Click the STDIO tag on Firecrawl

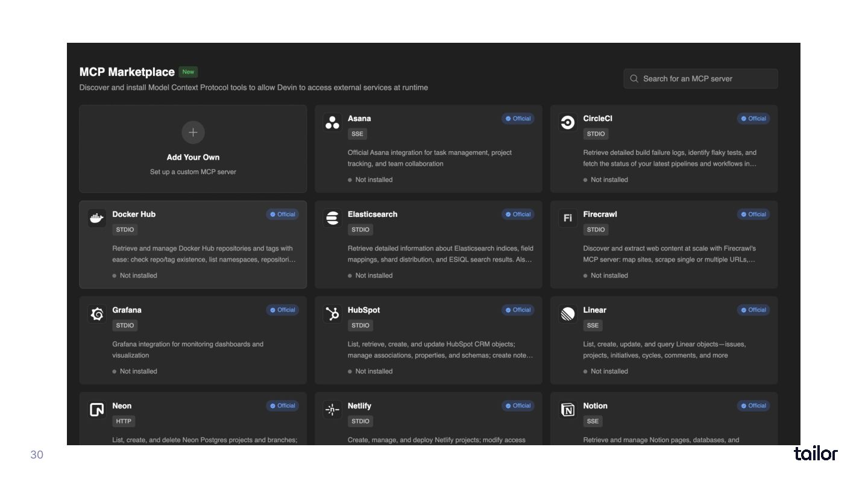(x=596, y=230)
